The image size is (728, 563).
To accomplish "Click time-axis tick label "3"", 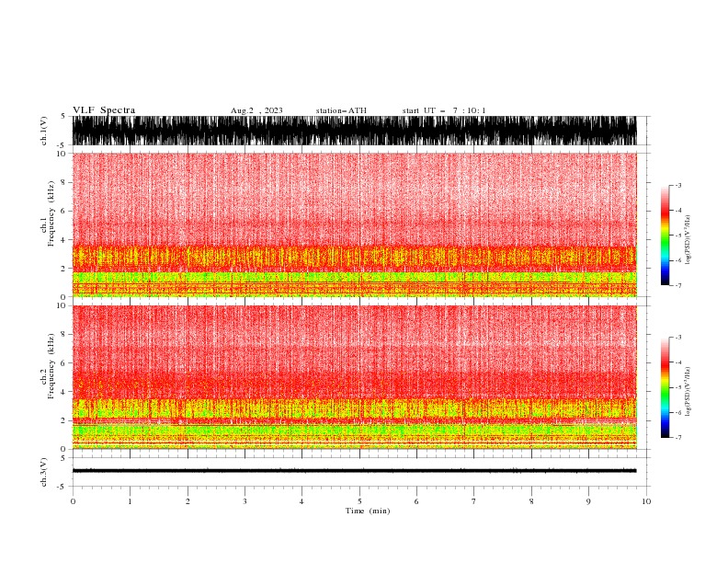I will 245,501.
